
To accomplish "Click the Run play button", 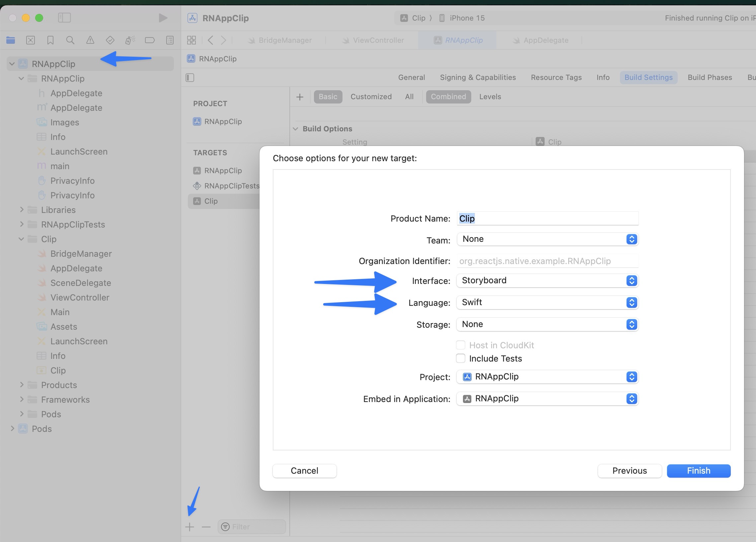I will click(163, 18).
